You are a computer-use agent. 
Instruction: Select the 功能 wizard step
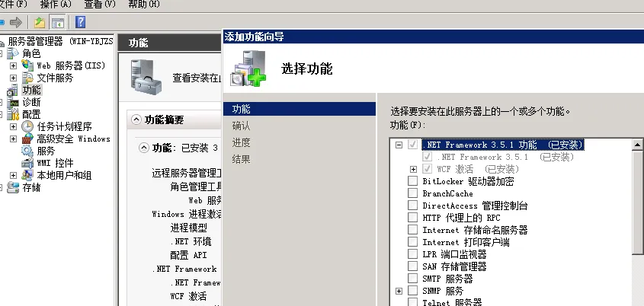tap(299, 109)
